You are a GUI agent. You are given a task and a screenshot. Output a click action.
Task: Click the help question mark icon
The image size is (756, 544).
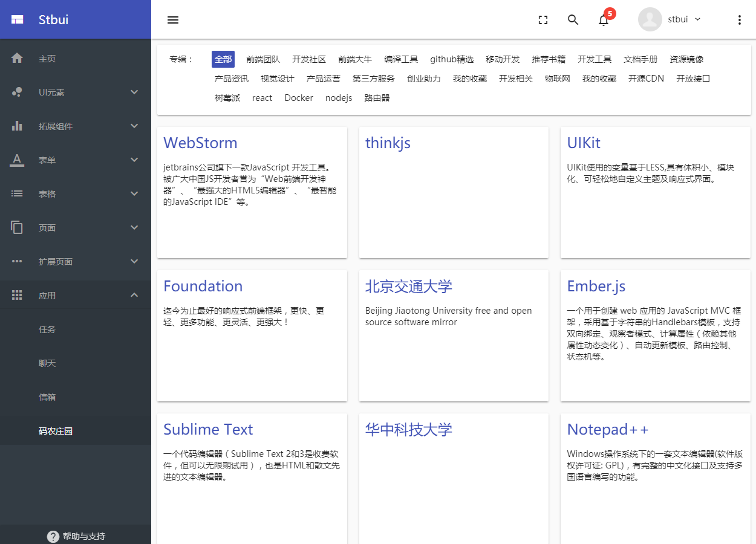[53, 536]
